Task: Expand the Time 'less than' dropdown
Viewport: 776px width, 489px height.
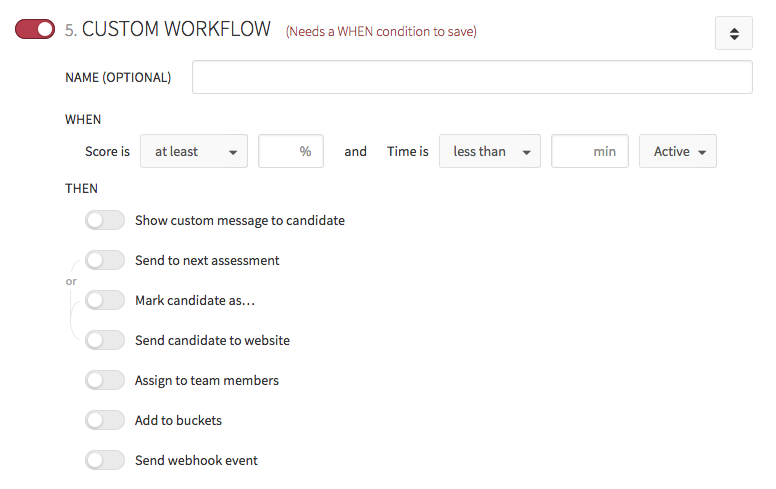Action: coord(490,151)
